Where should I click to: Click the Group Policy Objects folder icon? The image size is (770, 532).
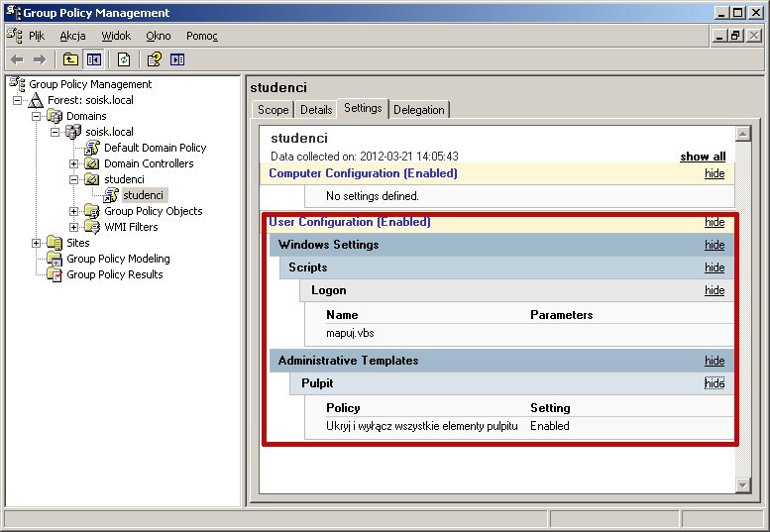point(92,211)
